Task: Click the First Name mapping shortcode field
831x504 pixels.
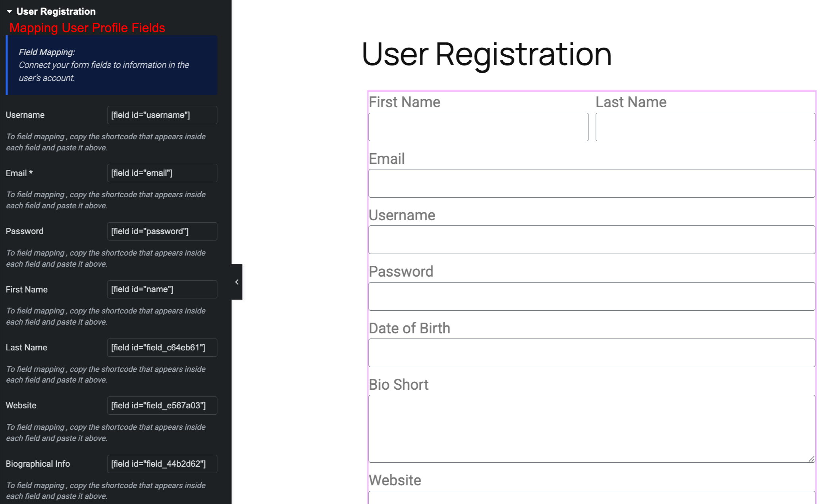Action: tap(162, 289)
